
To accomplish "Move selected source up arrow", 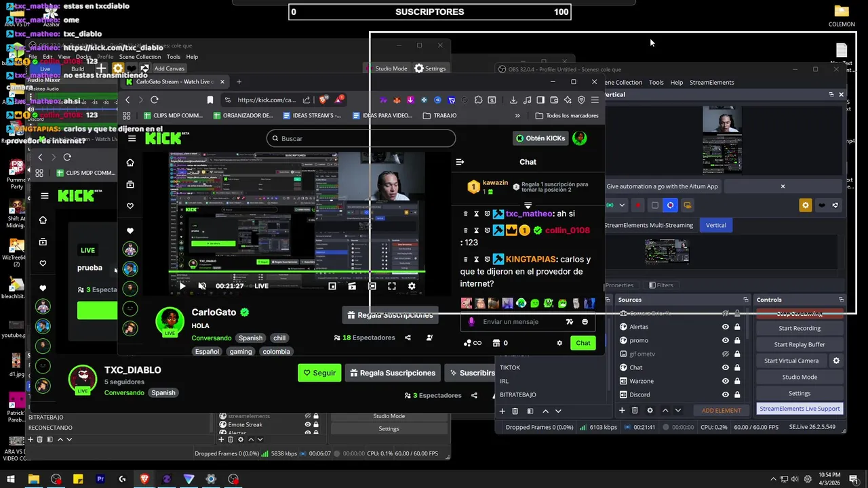I will point(665,410).
